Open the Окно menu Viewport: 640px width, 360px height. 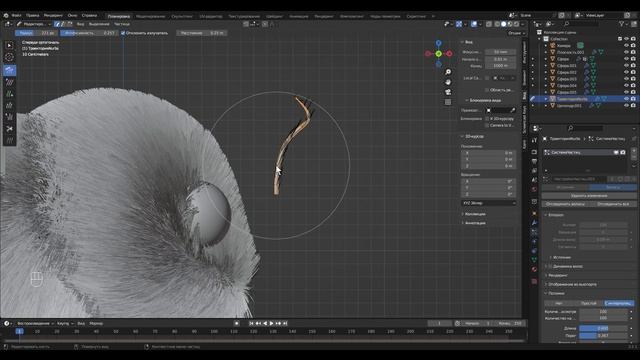coord(72,16)
